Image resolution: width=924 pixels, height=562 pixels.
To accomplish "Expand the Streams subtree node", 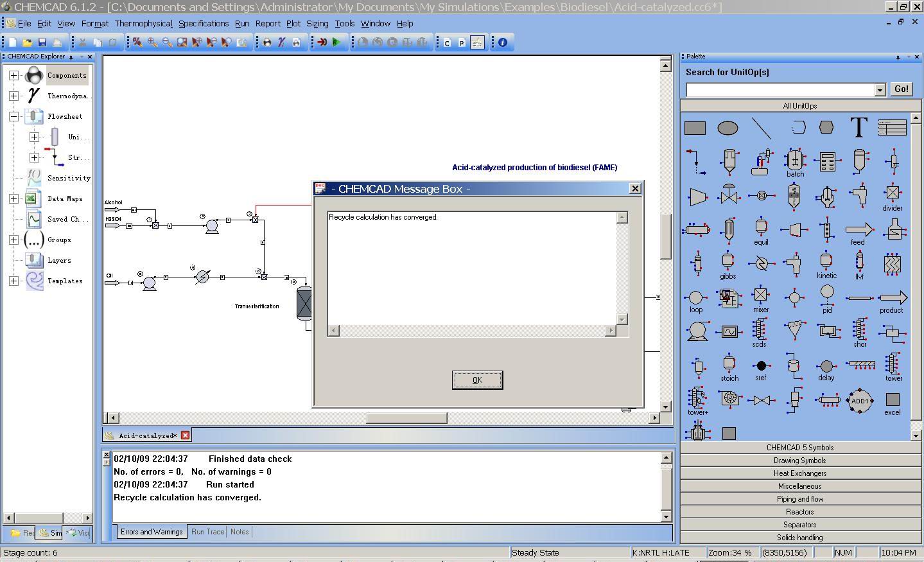I will pyautogui.click(x=34, y=157).
